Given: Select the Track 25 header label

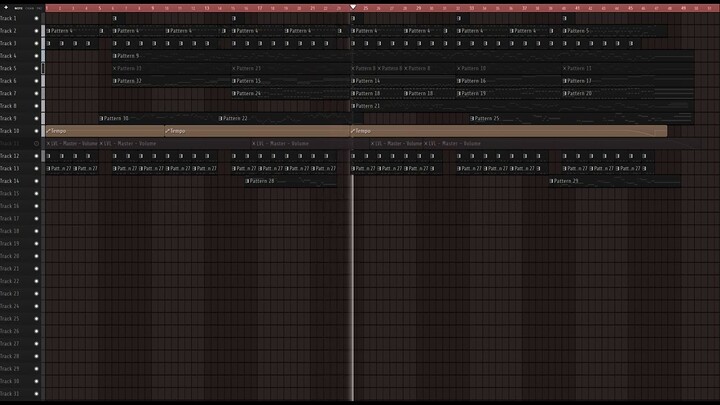Looking at the screenshot, I should pos(10,318).
